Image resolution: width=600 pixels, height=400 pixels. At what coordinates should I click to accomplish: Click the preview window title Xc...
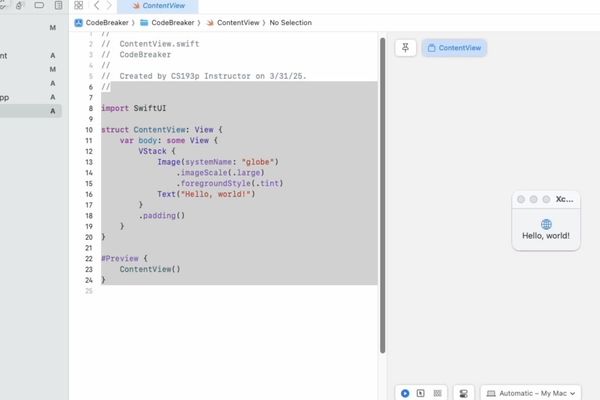pyautogui.click(x=564, y=199)
